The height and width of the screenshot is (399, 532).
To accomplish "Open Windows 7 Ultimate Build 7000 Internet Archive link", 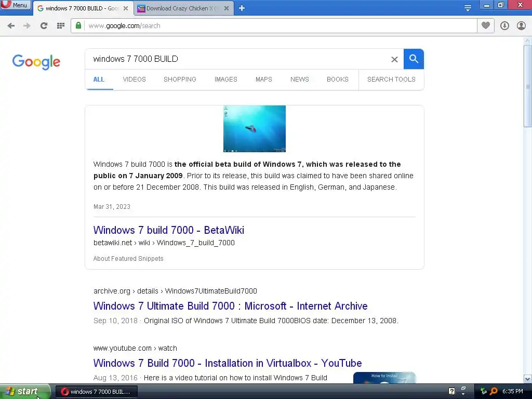I will (230, 306).
